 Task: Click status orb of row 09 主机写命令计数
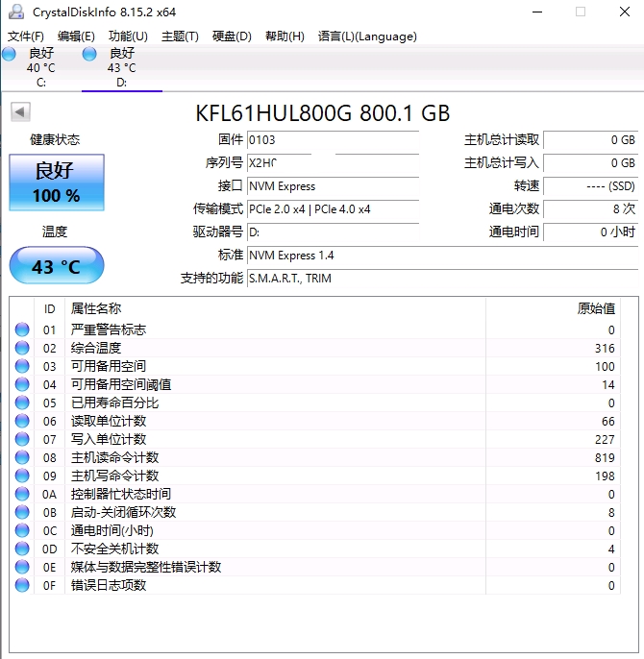tap(22, 476)
